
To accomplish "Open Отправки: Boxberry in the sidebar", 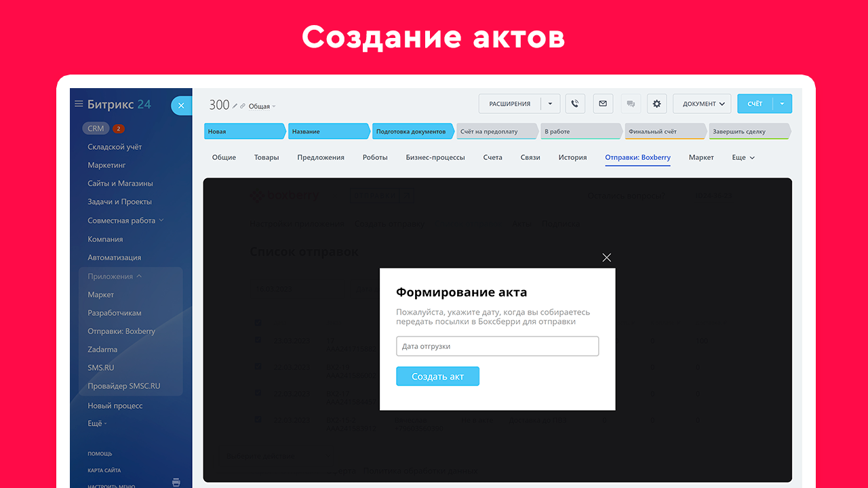I will click(x=121, y=331).
